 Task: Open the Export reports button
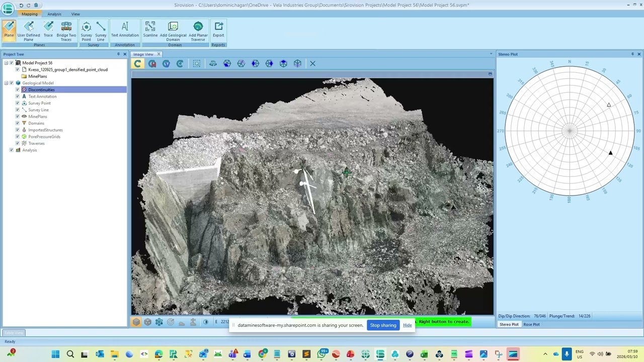218,30
